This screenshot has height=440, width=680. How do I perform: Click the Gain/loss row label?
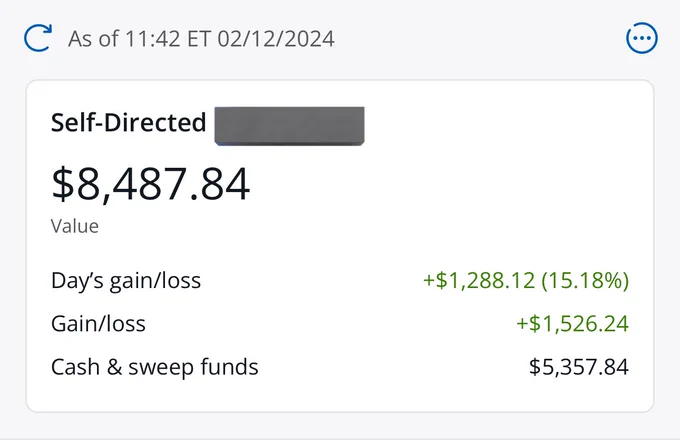point(98,323)
